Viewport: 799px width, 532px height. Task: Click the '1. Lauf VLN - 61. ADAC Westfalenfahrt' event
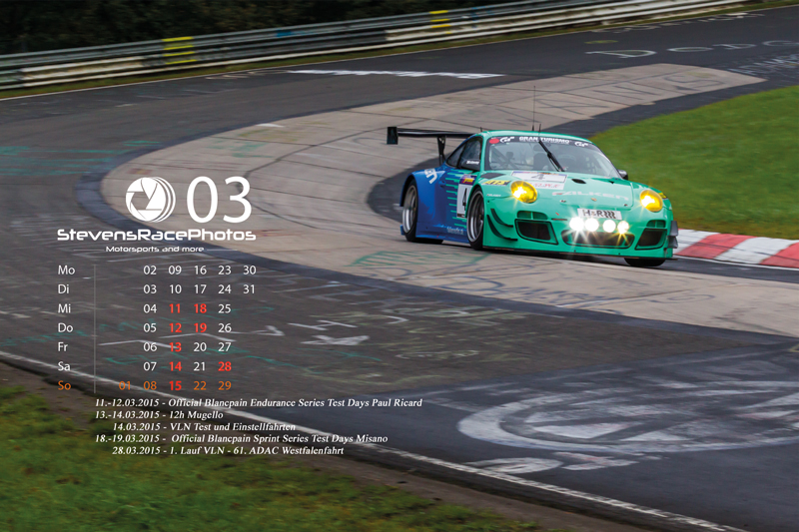(228, 450)
